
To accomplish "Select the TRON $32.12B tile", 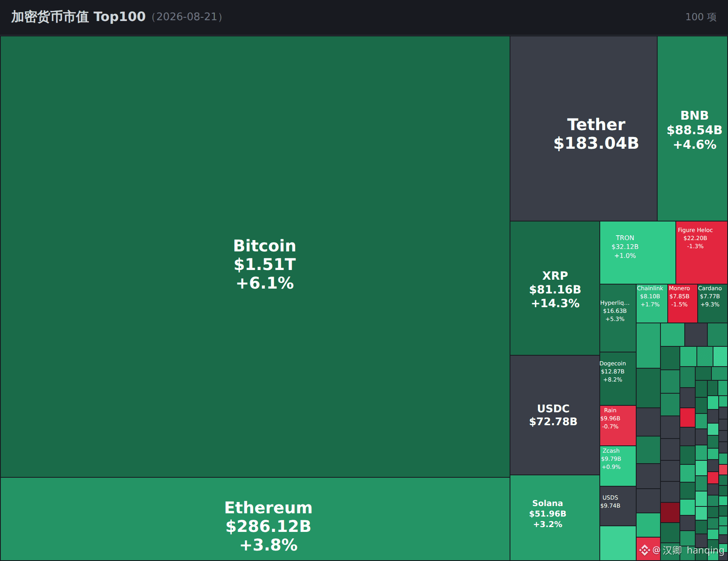I will [x=638, y=253].
